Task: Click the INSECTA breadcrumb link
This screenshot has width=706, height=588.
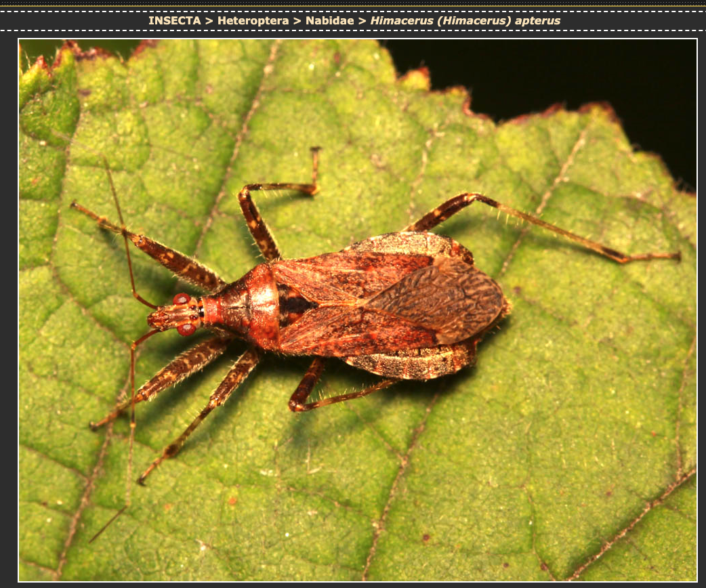Action: click(x=174, y=20)
